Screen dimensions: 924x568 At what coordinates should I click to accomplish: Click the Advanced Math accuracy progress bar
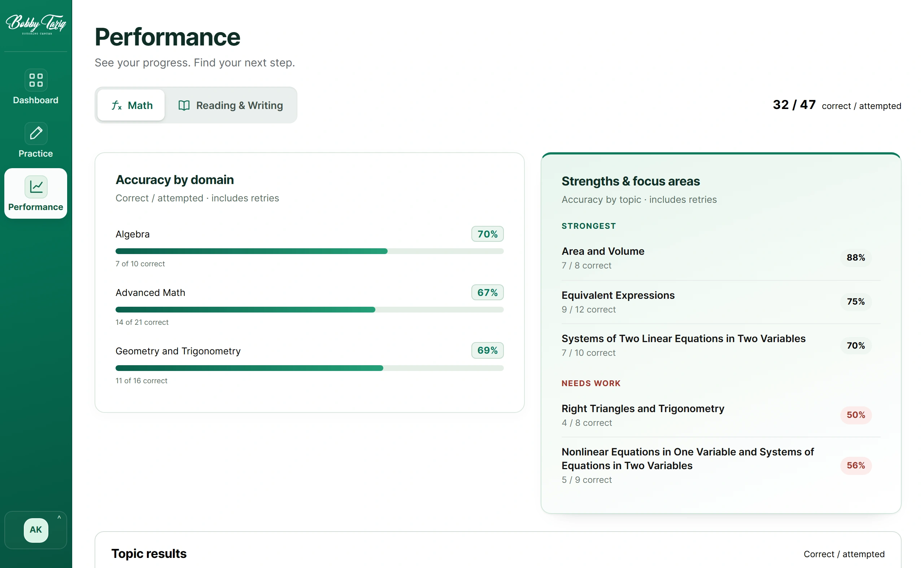pos(310,310)
